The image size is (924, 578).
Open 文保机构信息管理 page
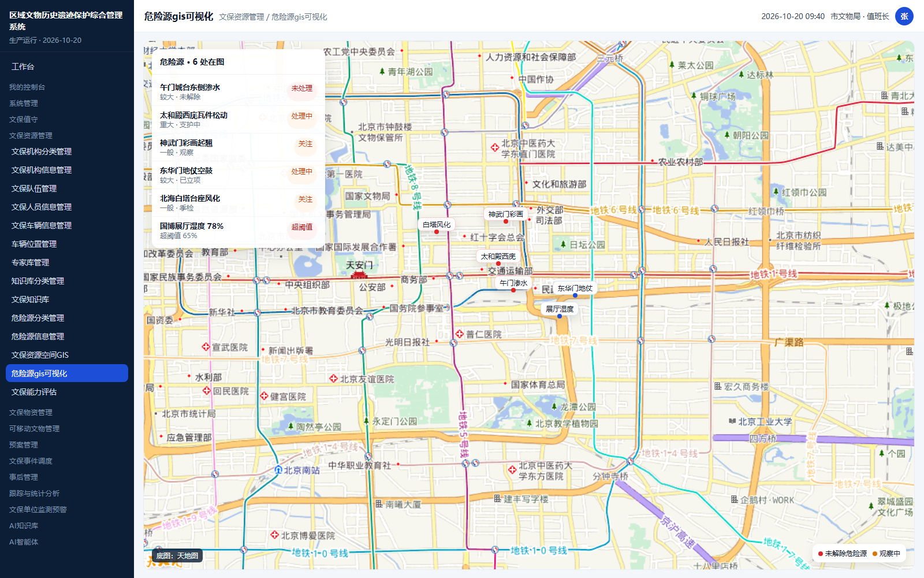click(67, 170)
